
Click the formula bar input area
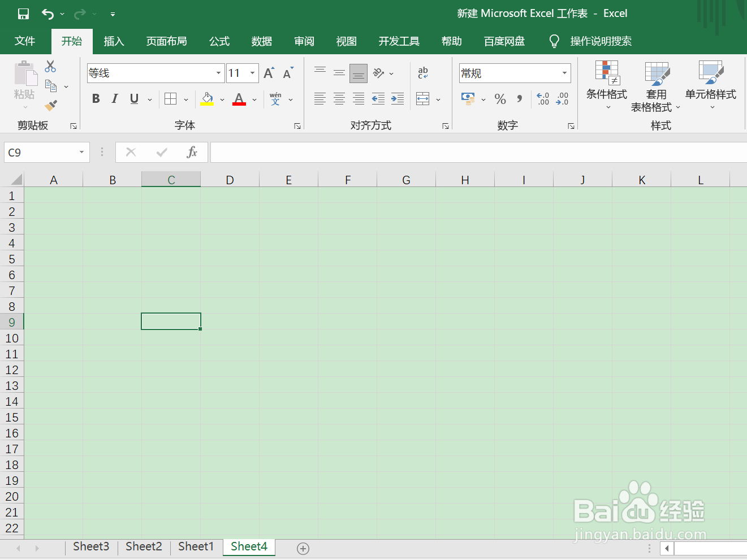tap(478, 152)
